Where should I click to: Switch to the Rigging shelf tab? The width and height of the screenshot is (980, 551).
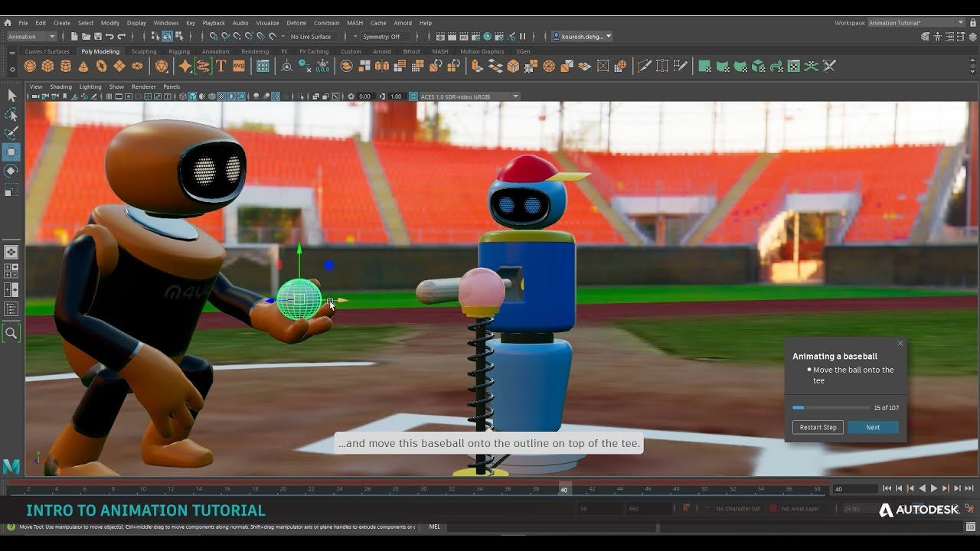coord(179,51)
